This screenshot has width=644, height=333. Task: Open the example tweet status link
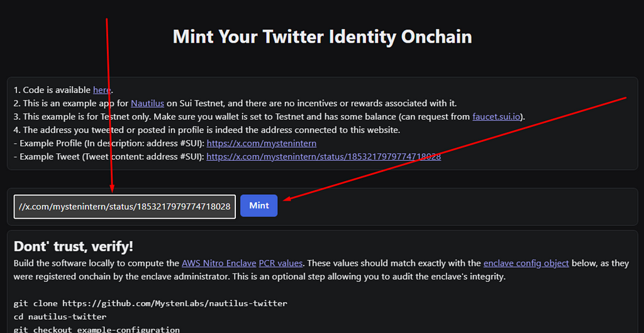tap(324, 157)
